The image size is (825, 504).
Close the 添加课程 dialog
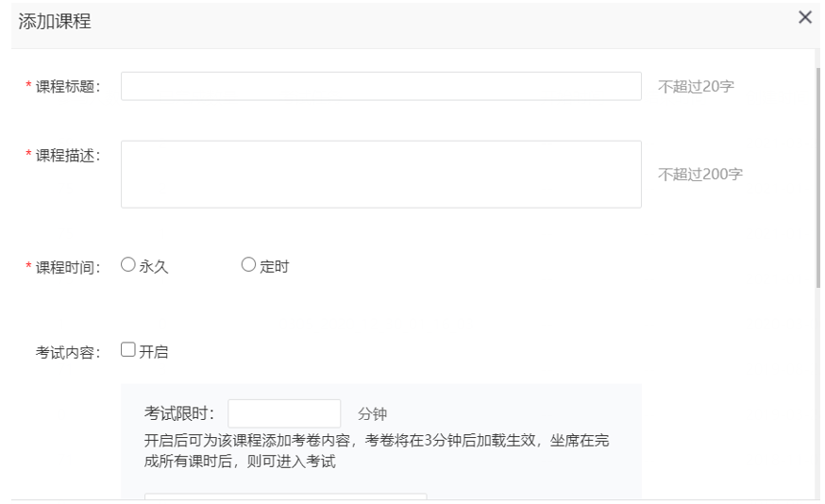[804, 18]
